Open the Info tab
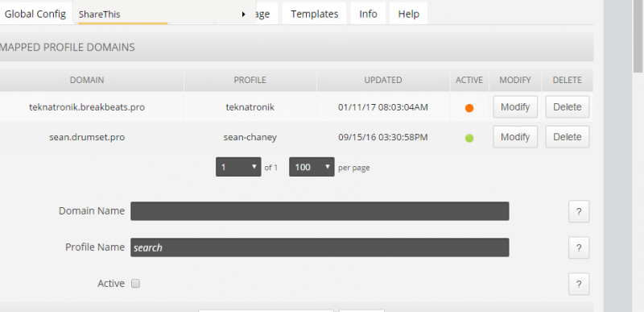This screenshot has width=644, height=312. tap(368, 14)
